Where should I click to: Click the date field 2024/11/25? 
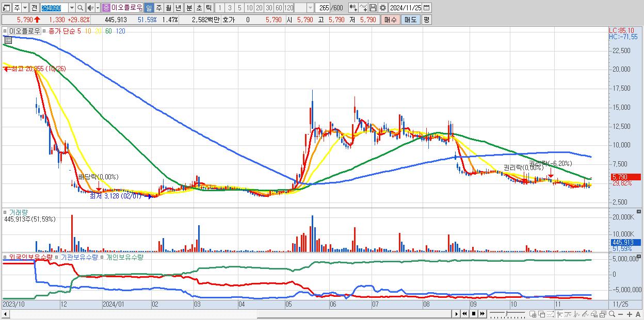click(x=406, y=8)
